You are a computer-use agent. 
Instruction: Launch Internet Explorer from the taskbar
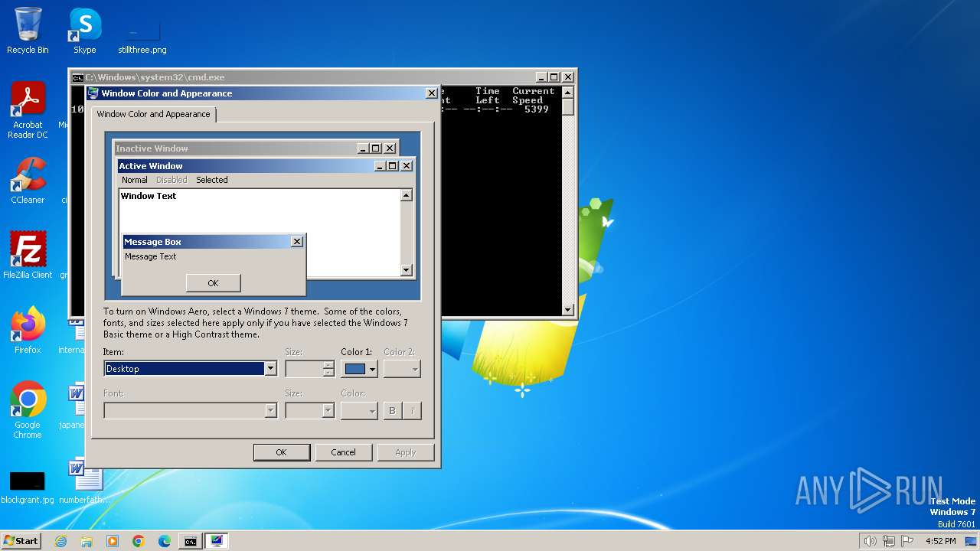[x=61, y=541]
